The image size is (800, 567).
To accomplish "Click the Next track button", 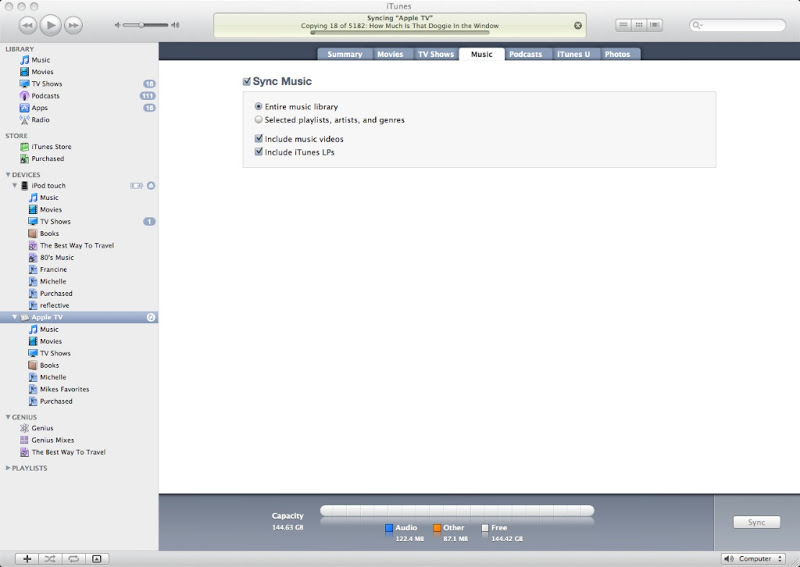I will (73, 25).
